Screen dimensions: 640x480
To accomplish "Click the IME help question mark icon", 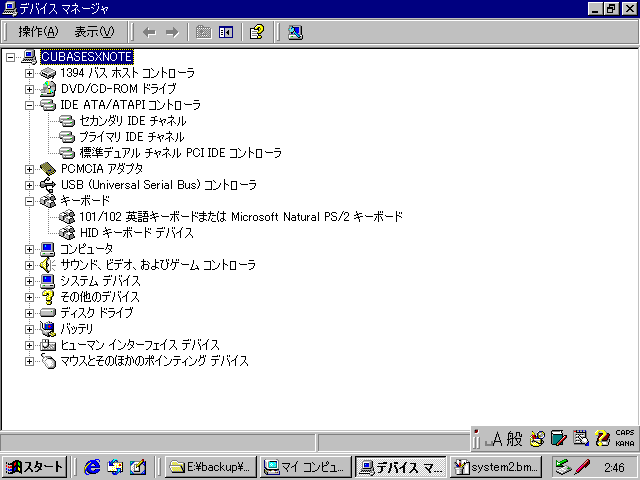I will click(x=602, y=438).
